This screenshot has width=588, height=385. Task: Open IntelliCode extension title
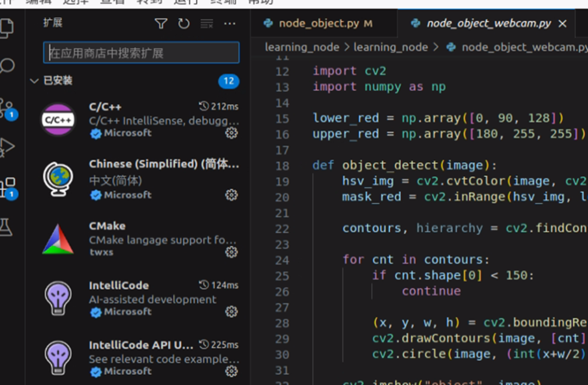[119, 285]
